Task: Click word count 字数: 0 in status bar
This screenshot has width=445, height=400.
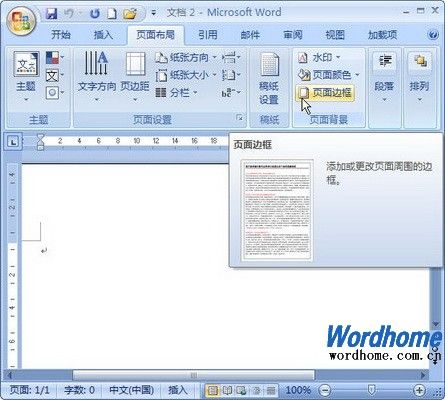Action: tap(79, 390)
